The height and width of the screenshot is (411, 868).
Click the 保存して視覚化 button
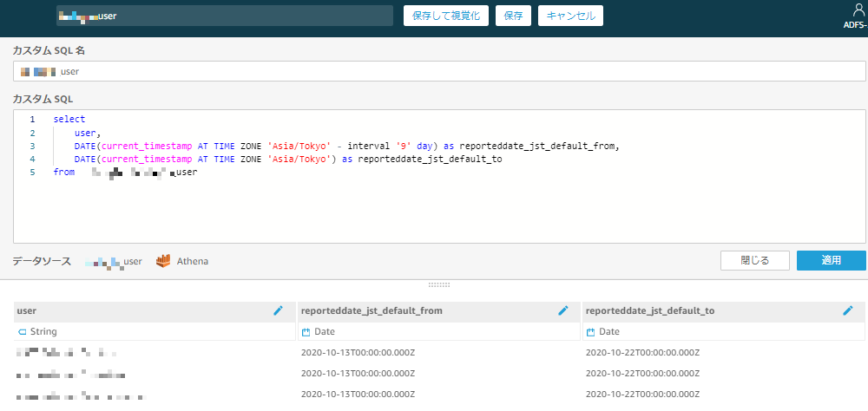point(446,16)
